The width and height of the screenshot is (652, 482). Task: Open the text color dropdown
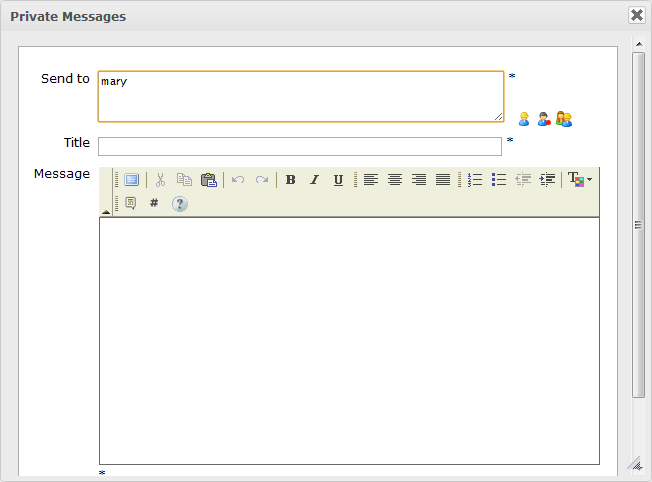coord(580,180)
